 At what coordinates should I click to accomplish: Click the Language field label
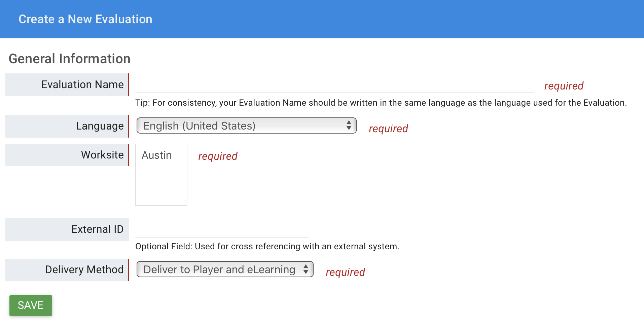tap(100, 126)
